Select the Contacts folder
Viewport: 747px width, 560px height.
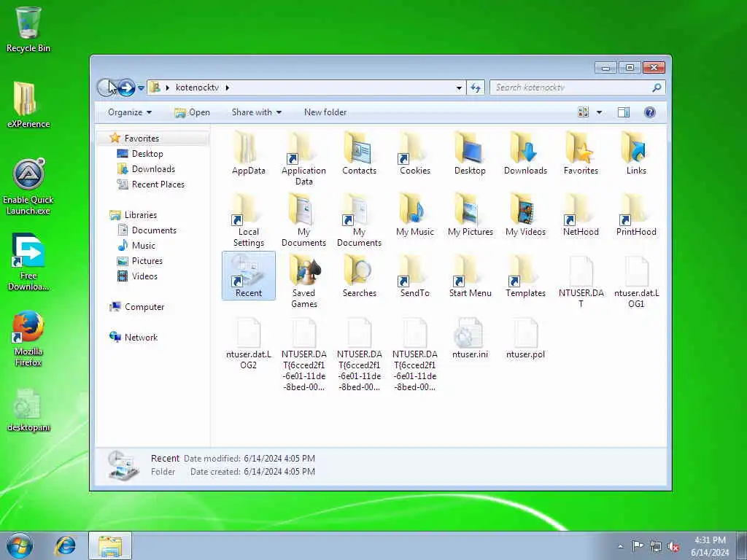tap(359, 153)
